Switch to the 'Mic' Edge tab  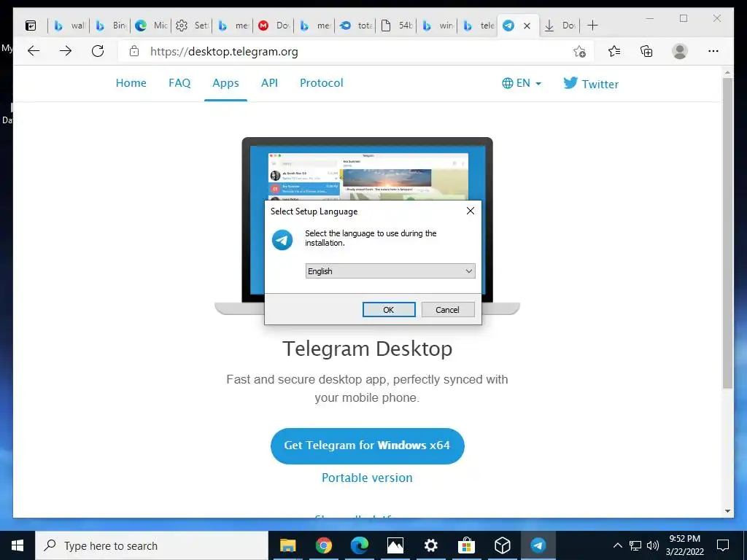151,26
